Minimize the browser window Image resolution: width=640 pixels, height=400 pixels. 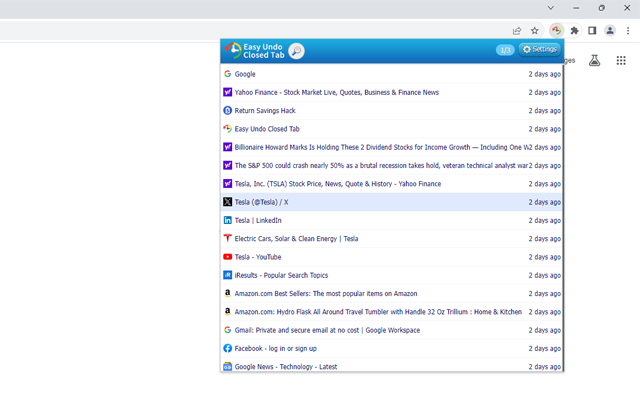pyautogui.click(x=576, y=8)
